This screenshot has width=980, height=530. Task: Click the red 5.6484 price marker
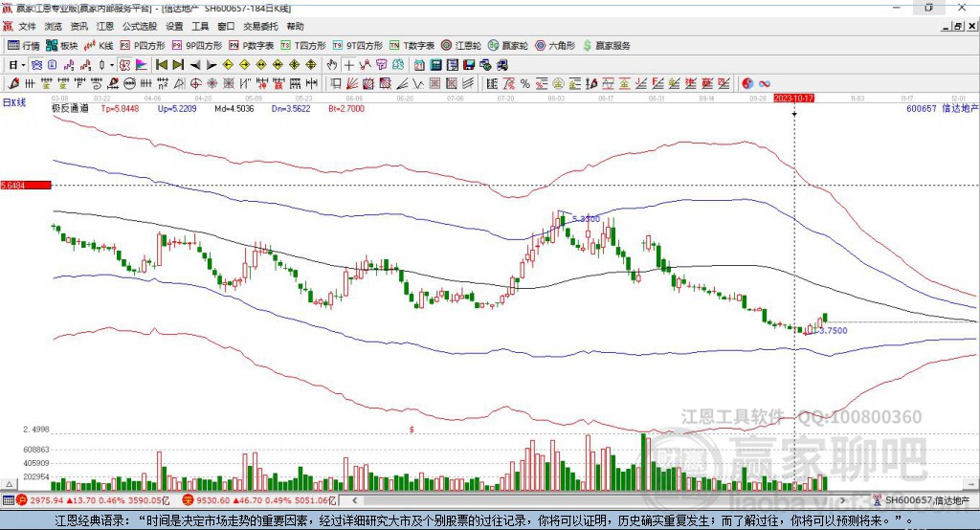tap(26, 185)
